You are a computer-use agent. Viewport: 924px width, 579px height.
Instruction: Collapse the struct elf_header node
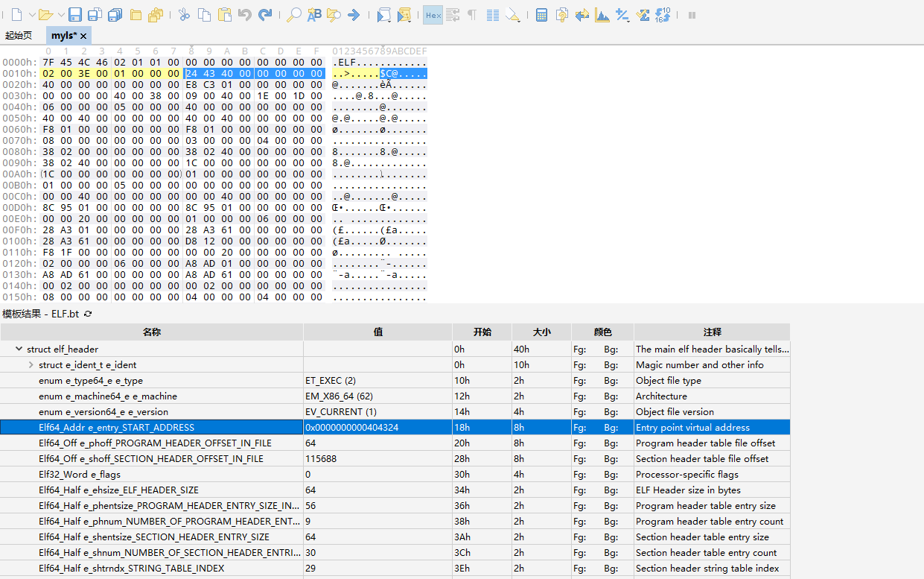[x=19, y=349]
